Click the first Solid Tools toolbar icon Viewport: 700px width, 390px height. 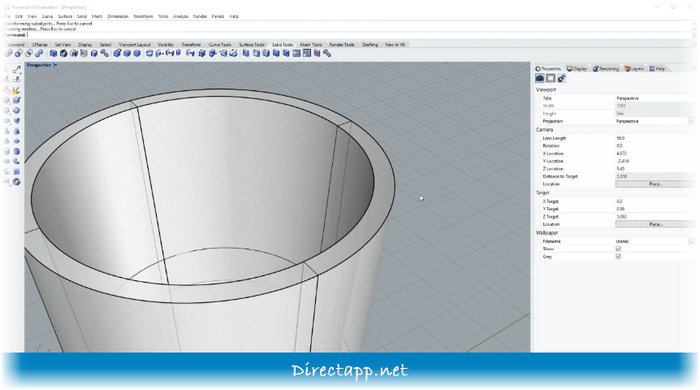pos(8,54)
